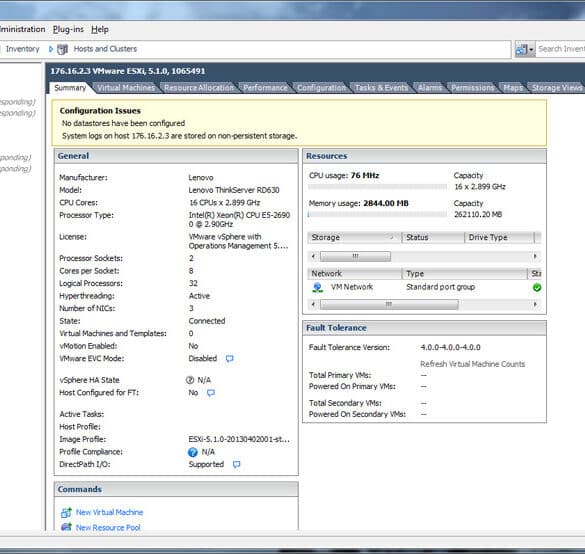Click the vSphere HA State question icon
The height and width of the screenshot is (554, 585).
[190, 380]
